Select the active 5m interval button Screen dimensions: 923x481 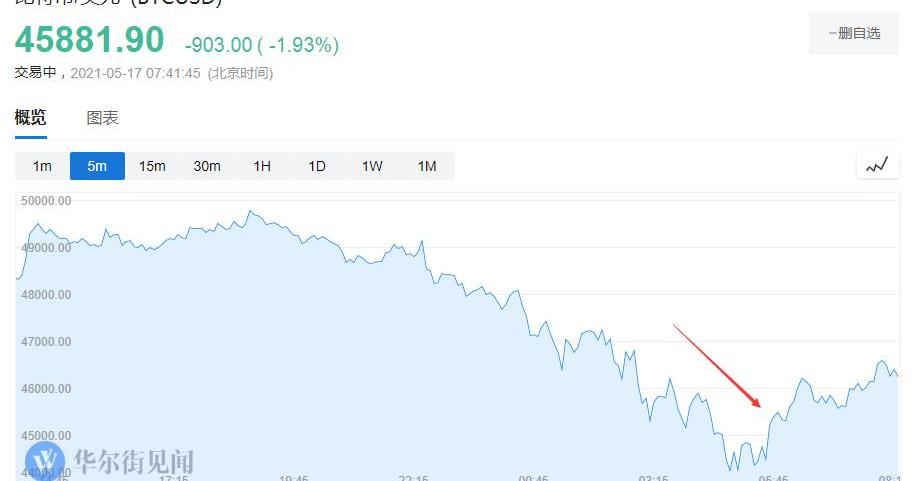(97, 166)
